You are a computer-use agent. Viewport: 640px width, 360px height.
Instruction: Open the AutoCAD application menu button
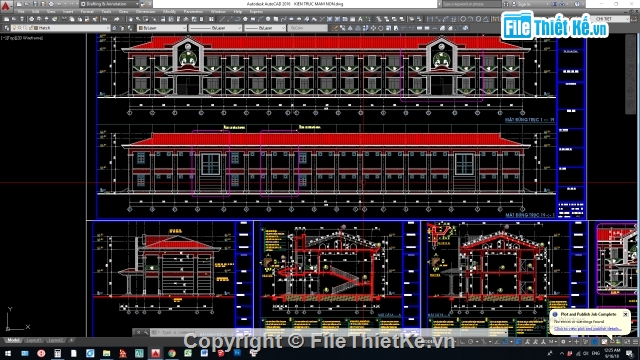point(6,6)
